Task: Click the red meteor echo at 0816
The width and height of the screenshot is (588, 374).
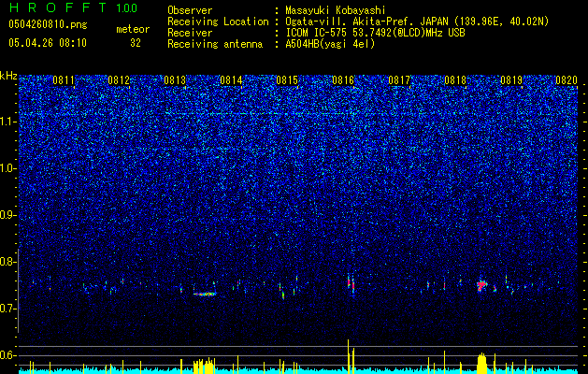Action: [x=351, y=285]
